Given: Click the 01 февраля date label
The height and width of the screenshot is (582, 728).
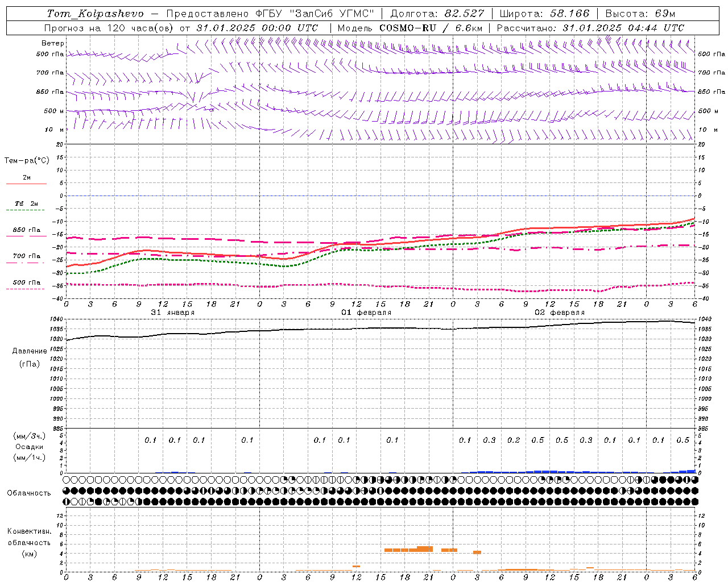Looking at the screenshot, I should [x=366, y=313].
